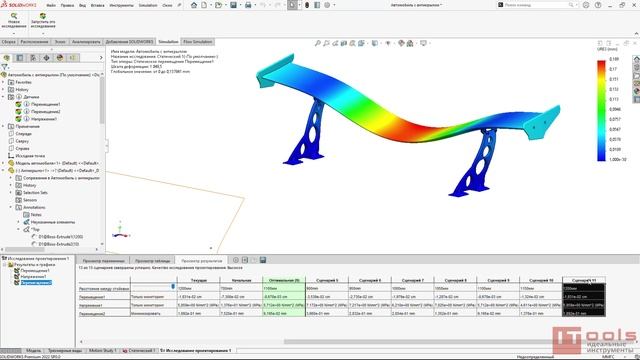Click the Edit Appearance icon in the view toolbar

click(x=401, y=43)
